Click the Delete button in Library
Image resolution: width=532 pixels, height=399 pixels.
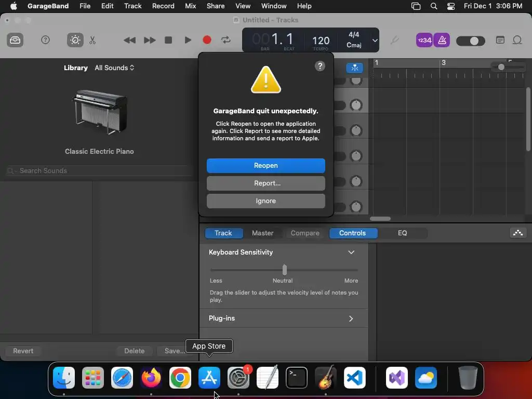[135, 351]
